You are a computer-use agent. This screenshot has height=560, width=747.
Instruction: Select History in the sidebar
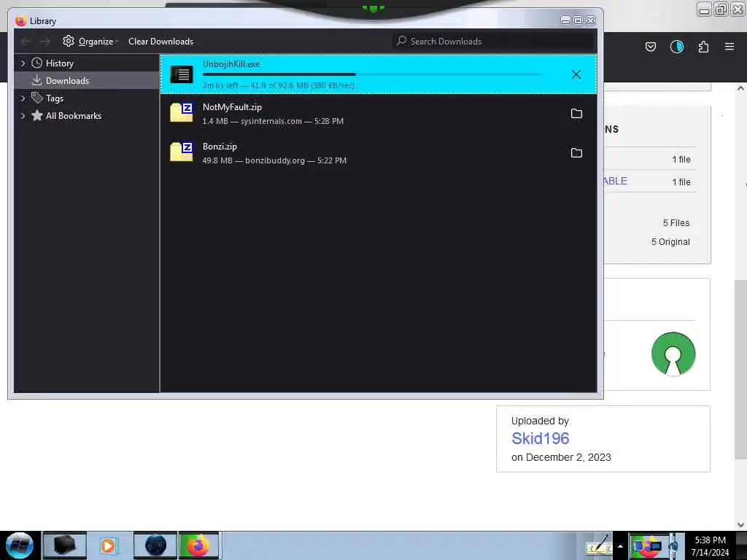[60, 63]
